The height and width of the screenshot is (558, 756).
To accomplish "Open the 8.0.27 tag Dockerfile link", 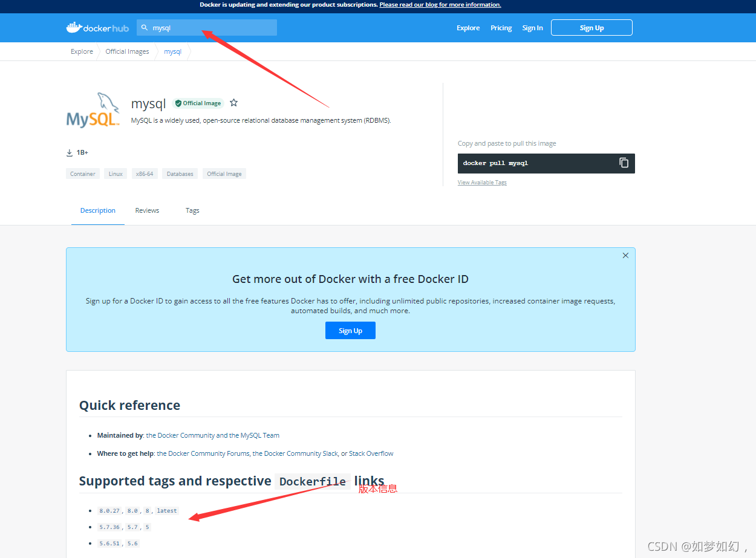I will [109, 511].
